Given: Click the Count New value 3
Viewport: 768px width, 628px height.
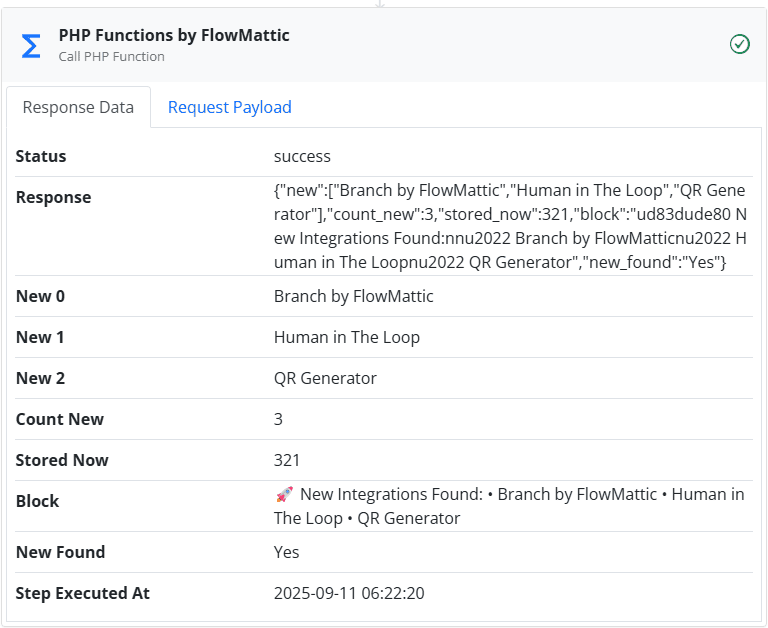Looking at the screenshot, I should tap(278, 419).
